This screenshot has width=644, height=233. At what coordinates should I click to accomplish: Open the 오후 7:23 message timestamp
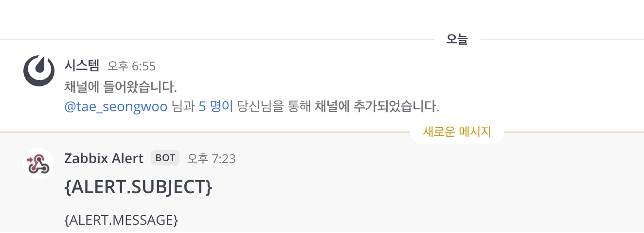click(x=212, y=159)
